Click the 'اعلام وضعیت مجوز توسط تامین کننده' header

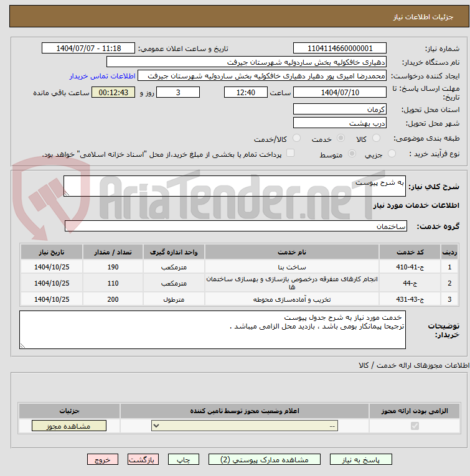point(245,411)
